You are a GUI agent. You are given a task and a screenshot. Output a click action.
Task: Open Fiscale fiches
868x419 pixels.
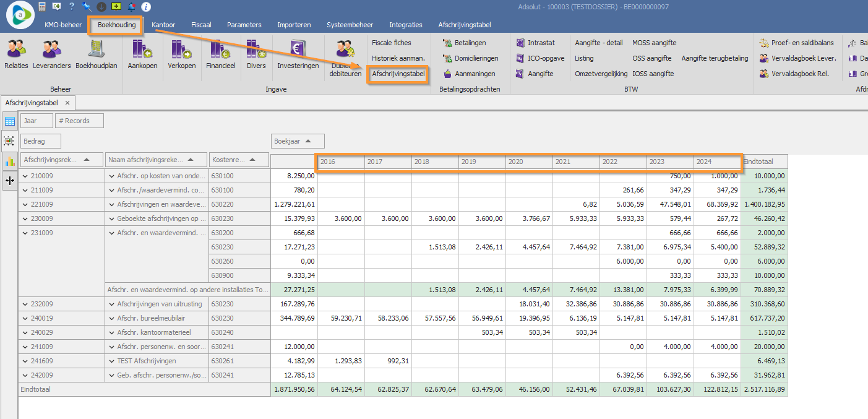(x=391, y=43)
